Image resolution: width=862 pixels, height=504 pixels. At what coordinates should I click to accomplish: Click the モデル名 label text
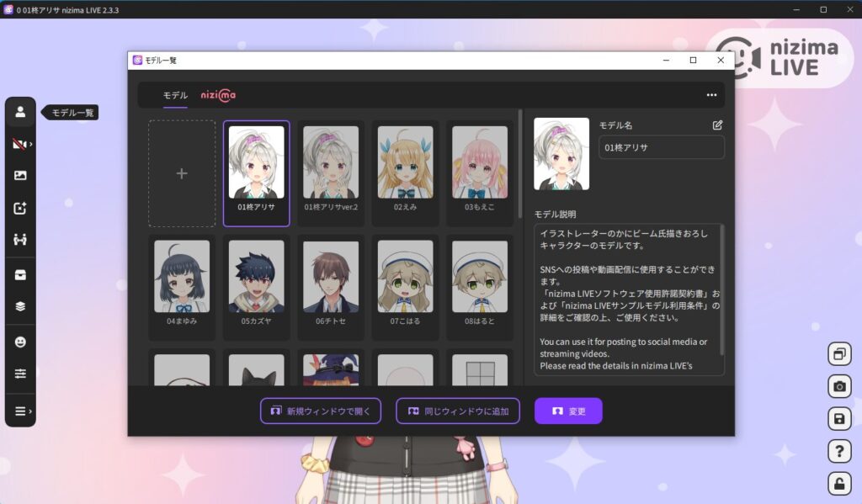click(x=615, y=125)
